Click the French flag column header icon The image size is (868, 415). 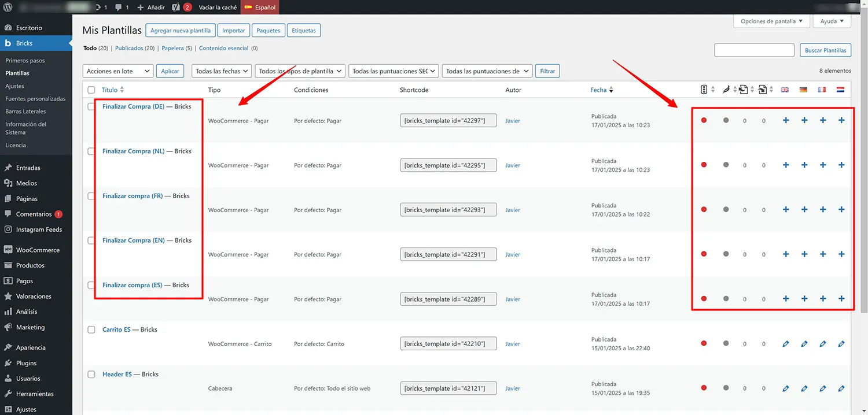[x=822, y=90]
